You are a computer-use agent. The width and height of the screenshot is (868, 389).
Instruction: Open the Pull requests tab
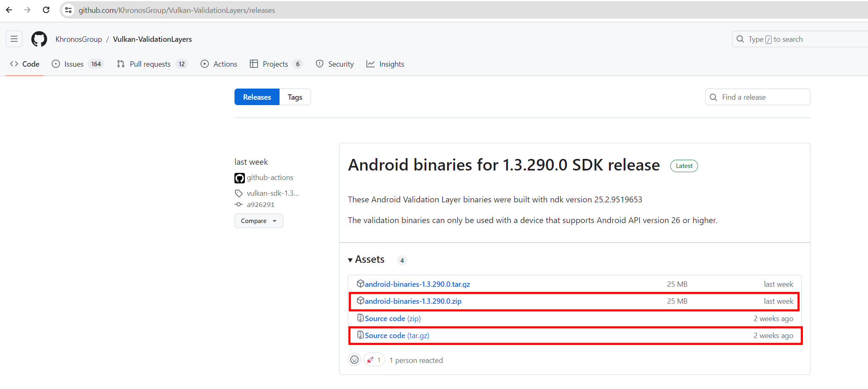point(152,64)
